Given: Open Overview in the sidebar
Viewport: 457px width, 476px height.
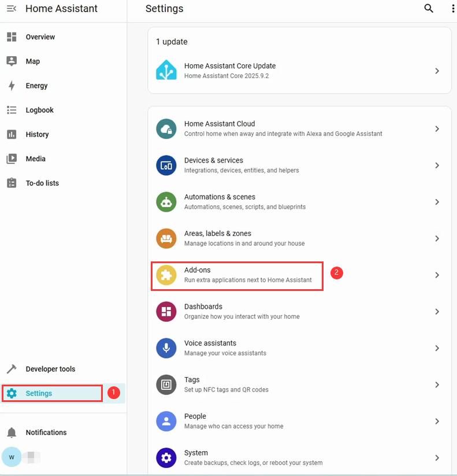Looking at the screenshot, I should click(40, 37).
